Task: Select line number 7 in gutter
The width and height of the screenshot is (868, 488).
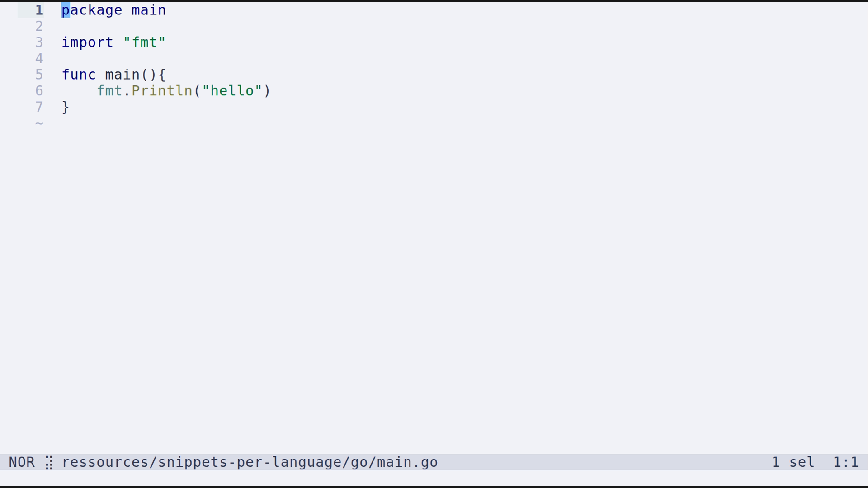Action: coord(39,107)
